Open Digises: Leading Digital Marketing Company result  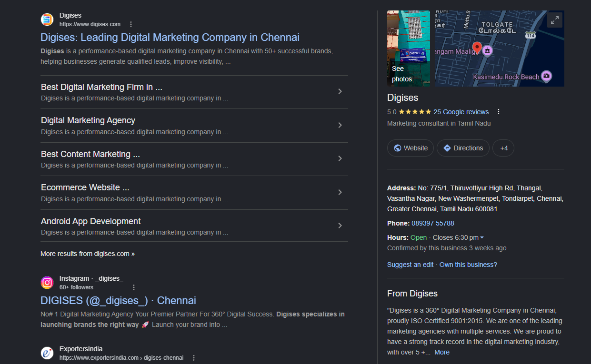(x=170, y=37)
